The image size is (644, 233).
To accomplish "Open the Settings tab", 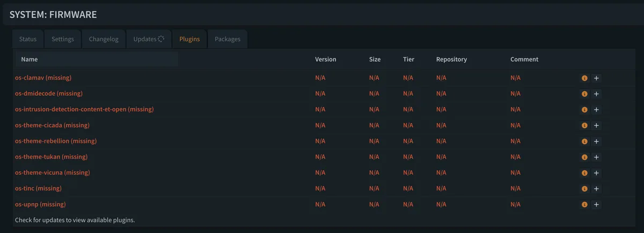I will [63, 39].
